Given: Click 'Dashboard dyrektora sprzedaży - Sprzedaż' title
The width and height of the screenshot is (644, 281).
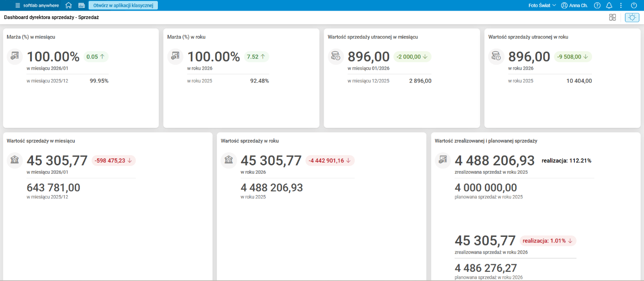Looking at the screenshot, I should tap(51, 17).
